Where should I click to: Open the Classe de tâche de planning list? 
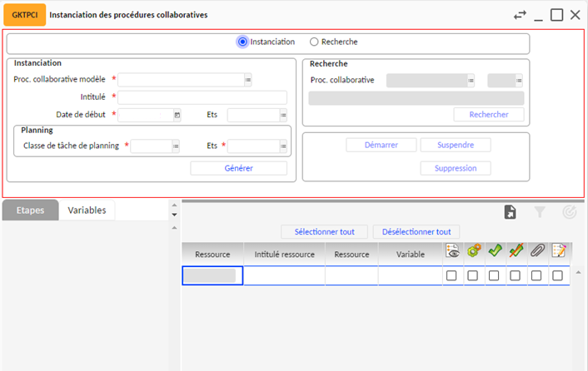click(176, 146)
